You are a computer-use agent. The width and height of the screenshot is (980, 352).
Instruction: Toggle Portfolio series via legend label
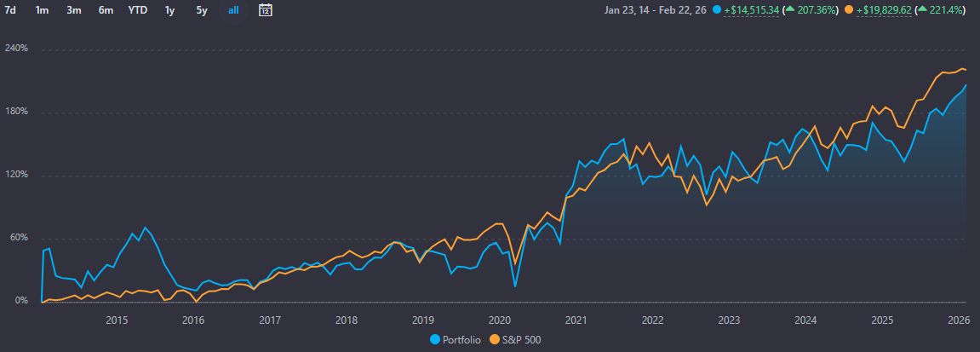(x=462, y=339)
